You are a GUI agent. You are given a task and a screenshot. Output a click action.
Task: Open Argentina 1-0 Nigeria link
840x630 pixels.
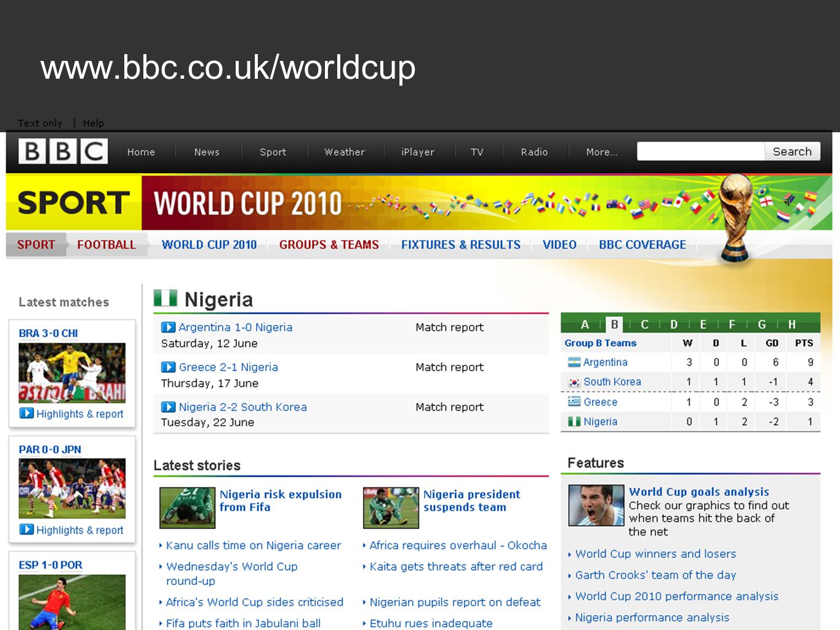235,327
